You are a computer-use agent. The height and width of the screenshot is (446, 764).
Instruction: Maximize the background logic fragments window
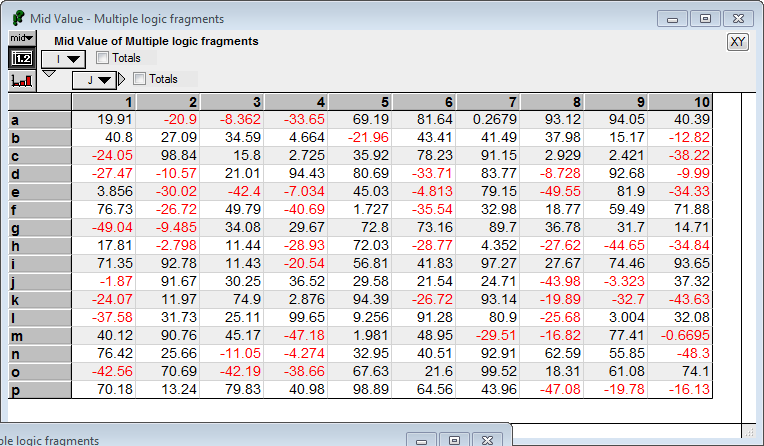click(x=454, y=440)
